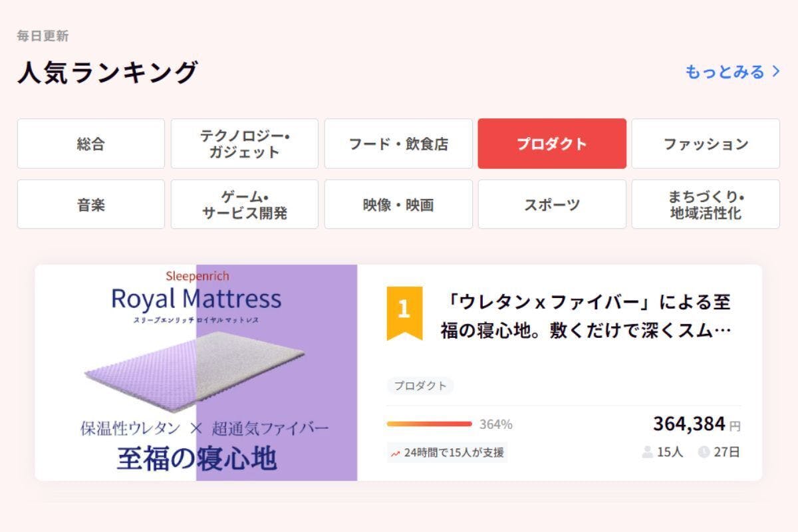The image size is (798, 532).
Task: Switch to the 音楽 category tab
Action: point(90,205)
